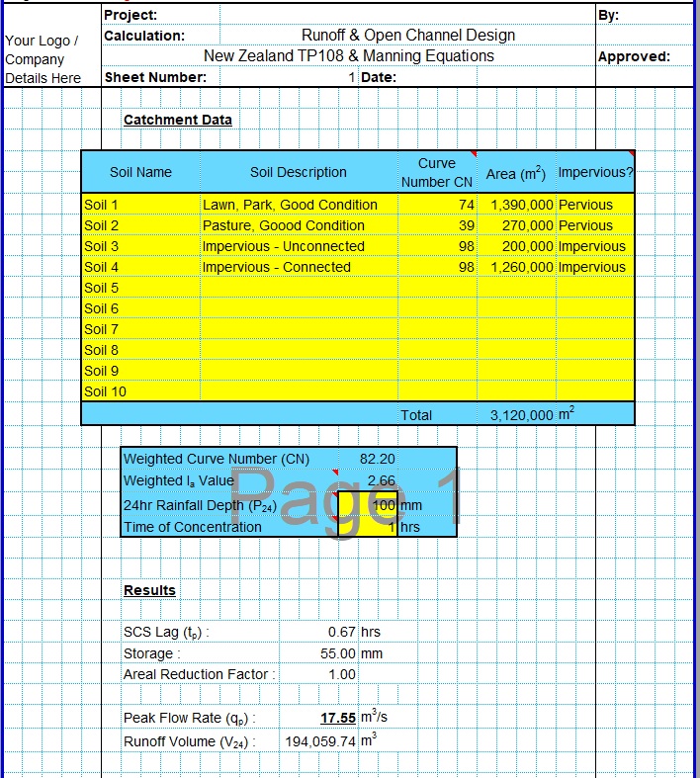Select Soil 3 area value 200,000
Screen dimensions: 700x778
click(516, 246)
